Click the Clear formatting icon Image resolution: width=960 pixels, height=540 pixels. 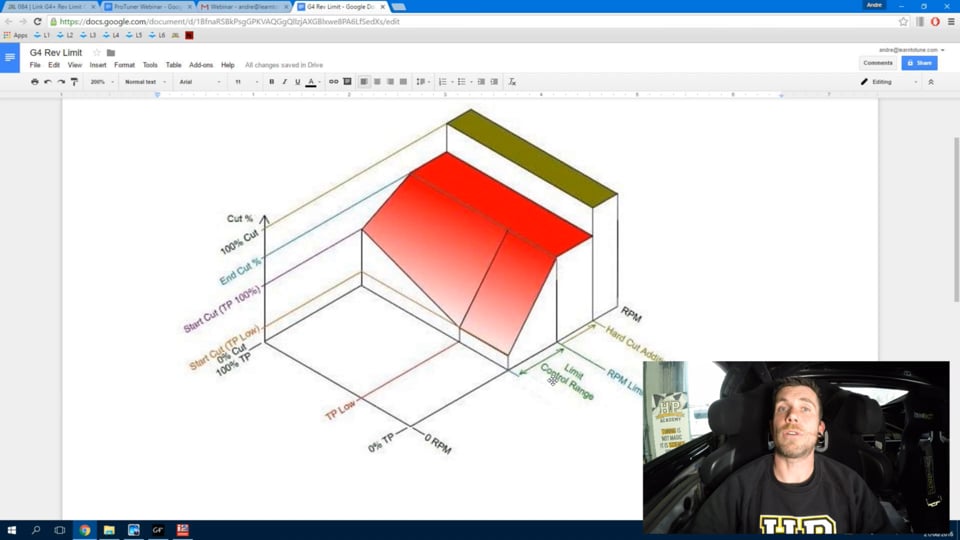512,81
